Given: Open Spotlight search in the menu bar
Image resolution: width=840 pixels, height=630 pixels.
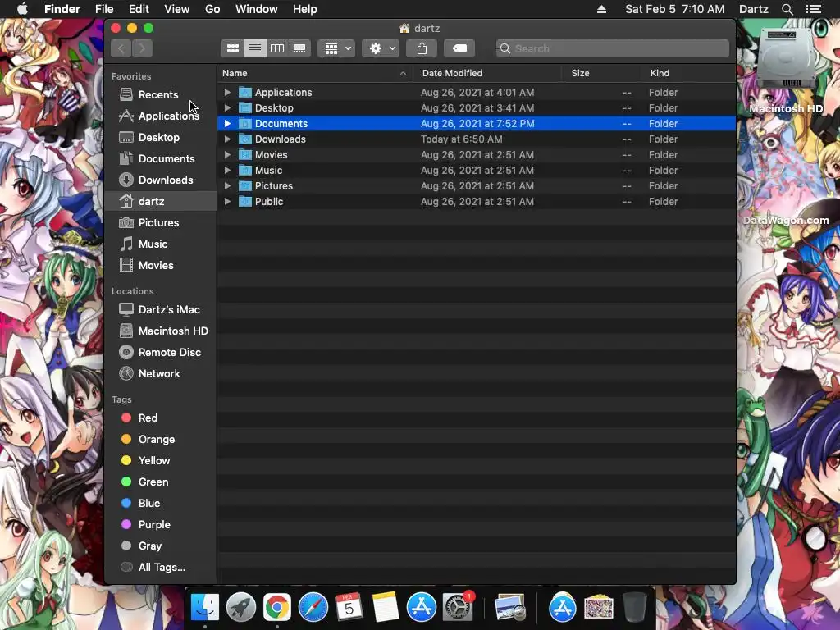Looking at the screenshot, I should pos(787,9).
